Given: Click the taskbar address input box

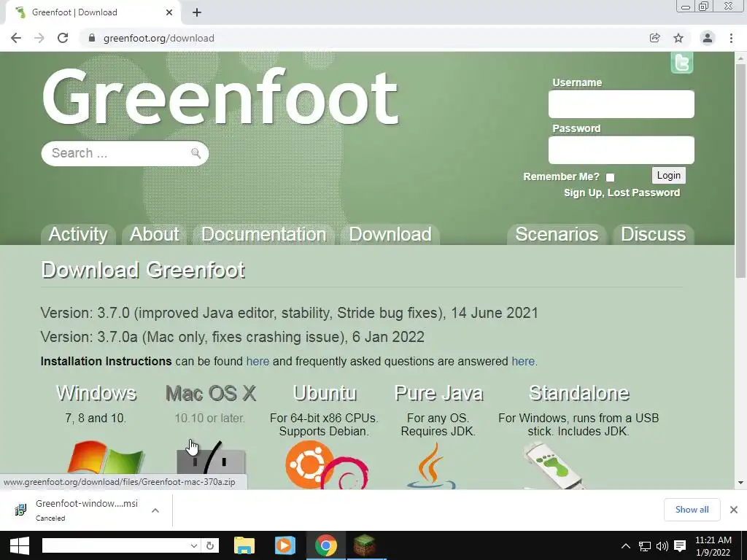Looking at the screenshot, I should pyautogui.click(x=115, y=545).
